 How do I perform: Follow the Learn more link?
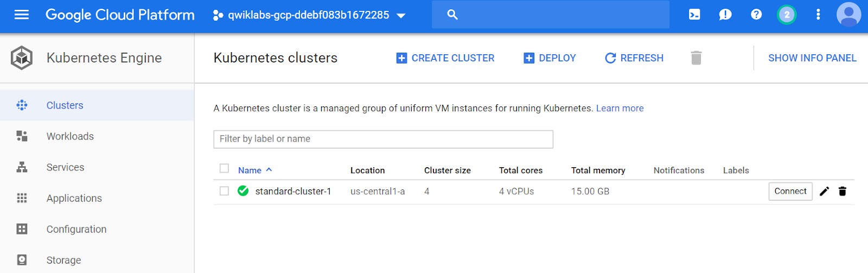click(620, 109)
